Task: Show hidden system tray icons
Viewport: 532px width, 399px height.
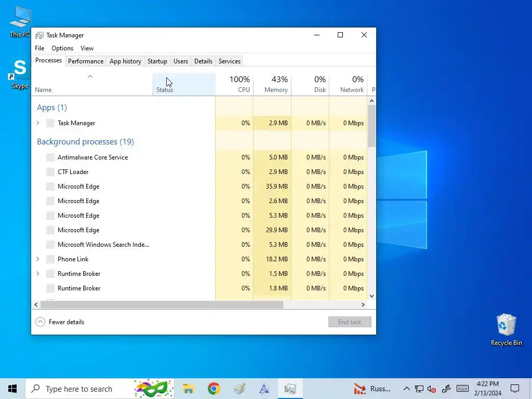Action: point(406,389)
